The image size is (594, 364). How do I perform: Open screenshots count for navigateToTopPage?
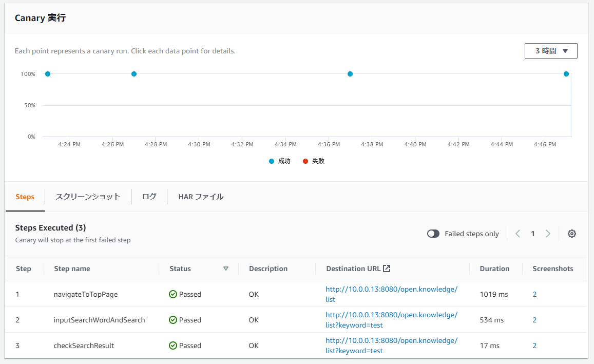point(534,294)
